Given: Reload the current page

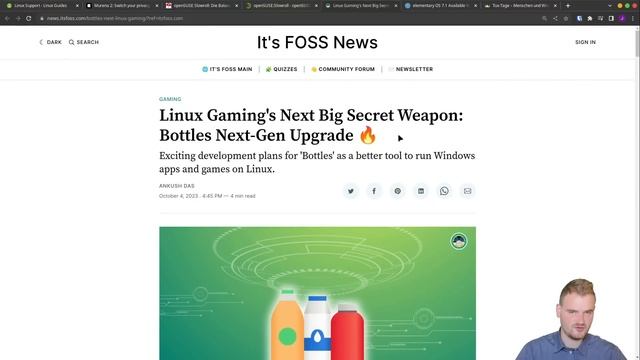Looking at the screenshot, I should 29,18.
